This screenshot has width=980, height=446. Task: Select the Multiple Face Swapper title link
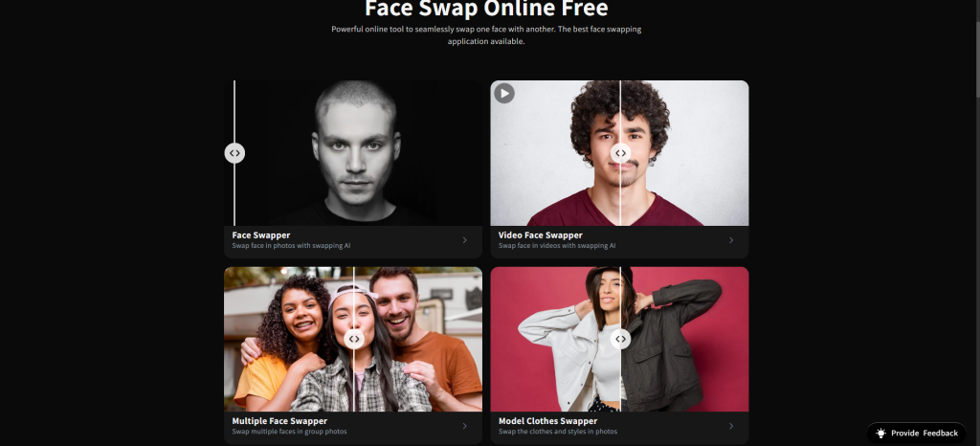(x=279, y=421)
